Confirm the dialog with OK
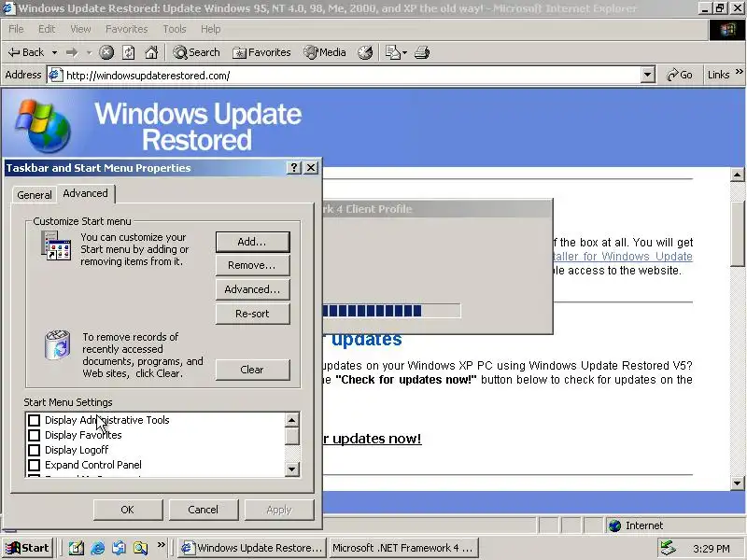 (128, 510)
